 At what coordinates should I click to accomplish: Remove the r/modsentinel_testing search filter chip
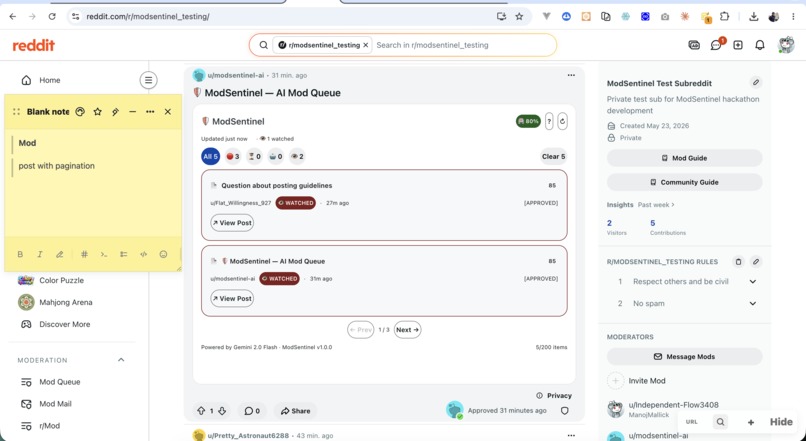click(x=365, y=45)
